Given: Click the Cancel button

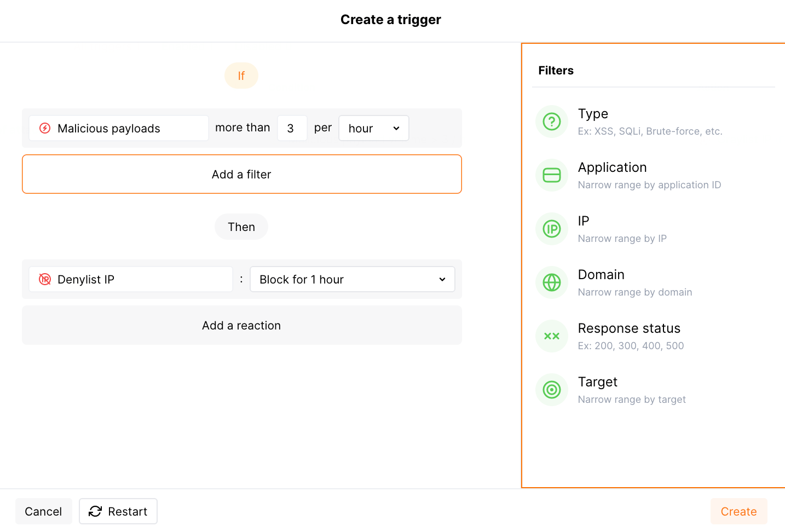Looking at the screenshot, I should coord(43,511).
